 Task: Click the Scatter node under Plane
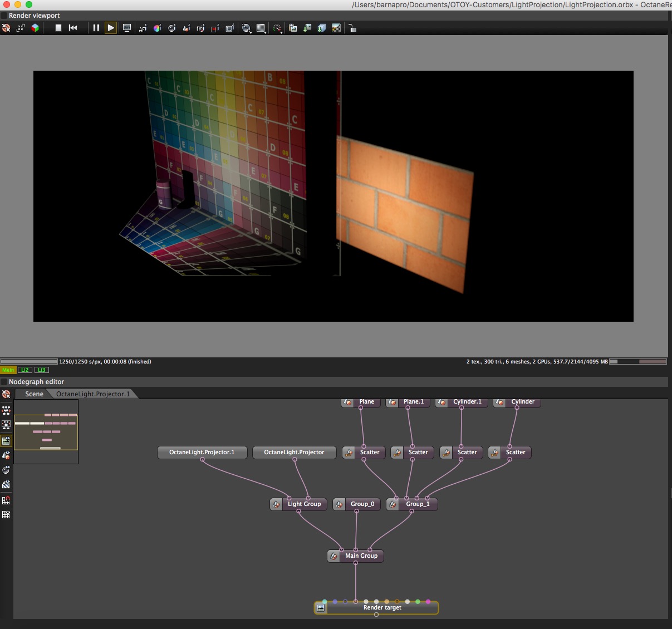(364, 452)
